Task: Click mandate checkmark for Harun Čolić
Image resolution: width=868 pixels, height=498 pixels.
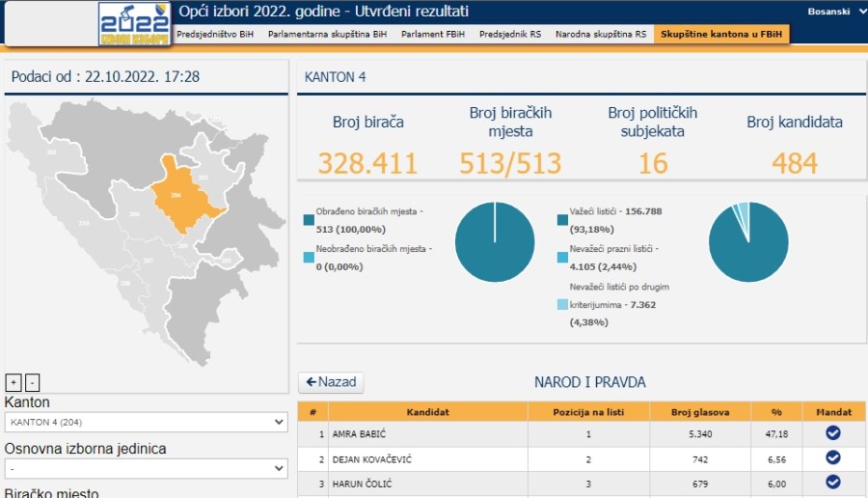Action: pyautogui.click(x=832, y=483)
